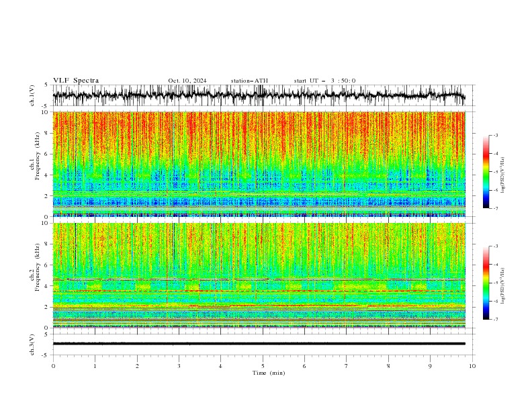The height and width of the screenshot is (411, 532).
Task: Select the "start UT = 3 :50: 0" text
Action: coord(324,81)
